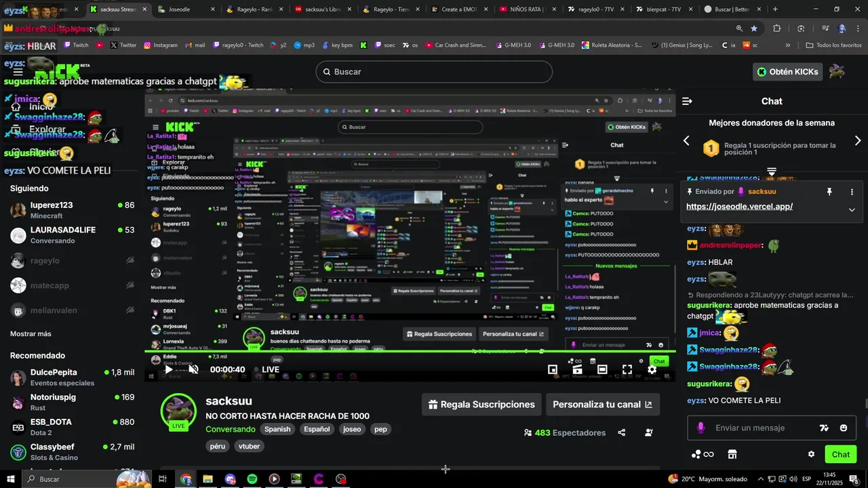Select the joseo tag
The width and height of the screenshot is (868, 488).
pyautogui.click(x=352, y=429)
